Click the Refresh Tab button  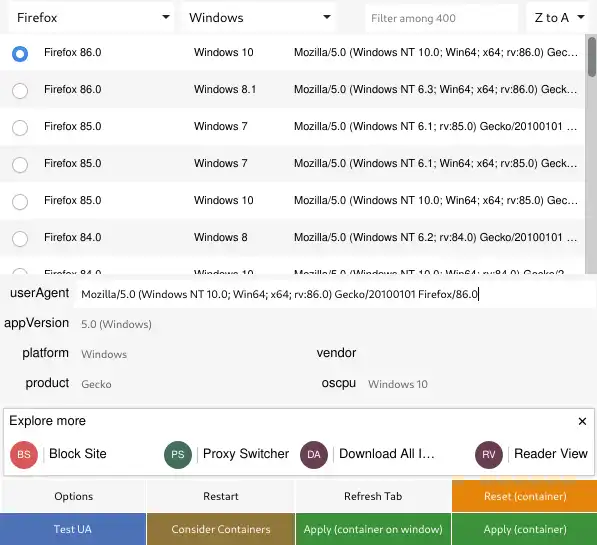(x=373, y=496)
